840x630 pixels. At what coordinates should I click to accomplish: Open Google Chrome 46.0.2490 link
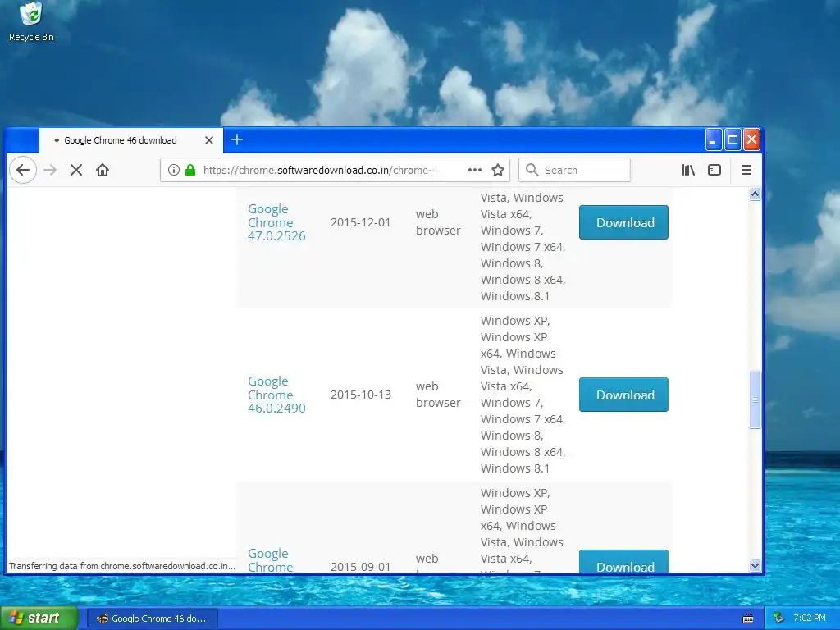point(276,395)
